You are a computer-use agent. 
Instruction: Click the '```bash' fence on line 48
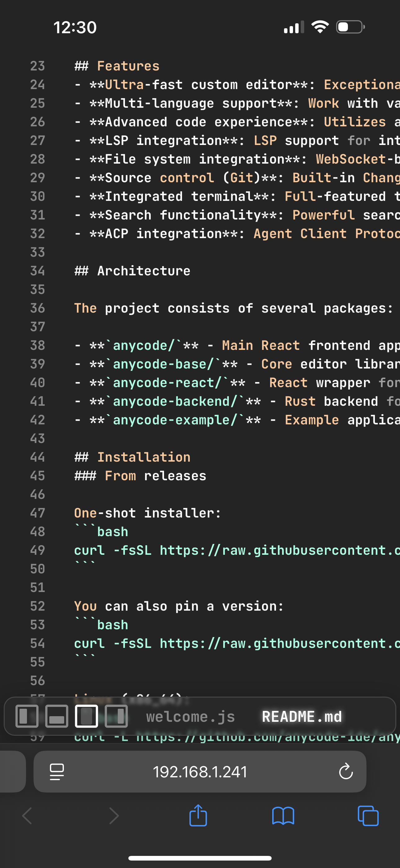[x=101, y=532]
